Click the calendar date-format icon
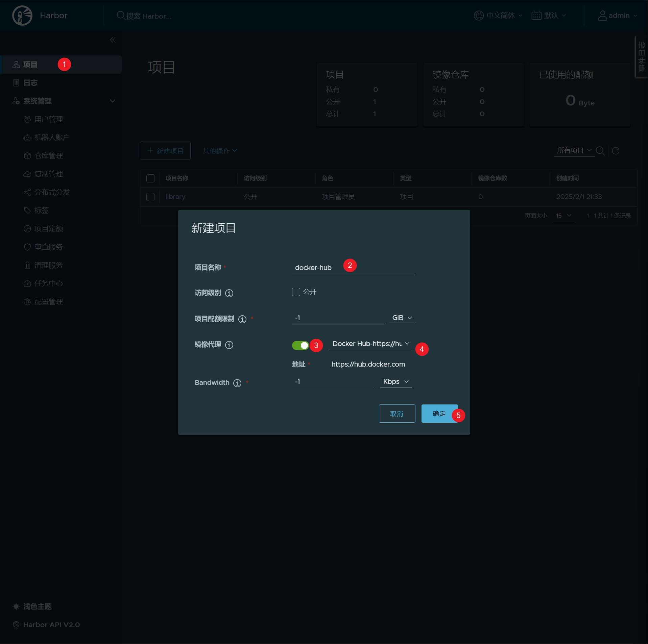The image size is (648, 644). (x=536, y=16)
